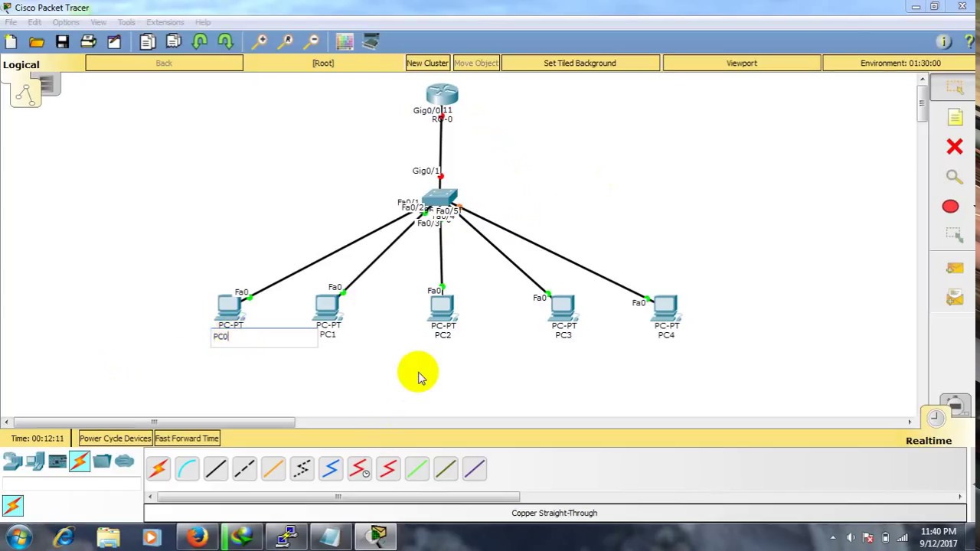Open the View menu
Screen dimensions: 980x551
pos(98,22)
